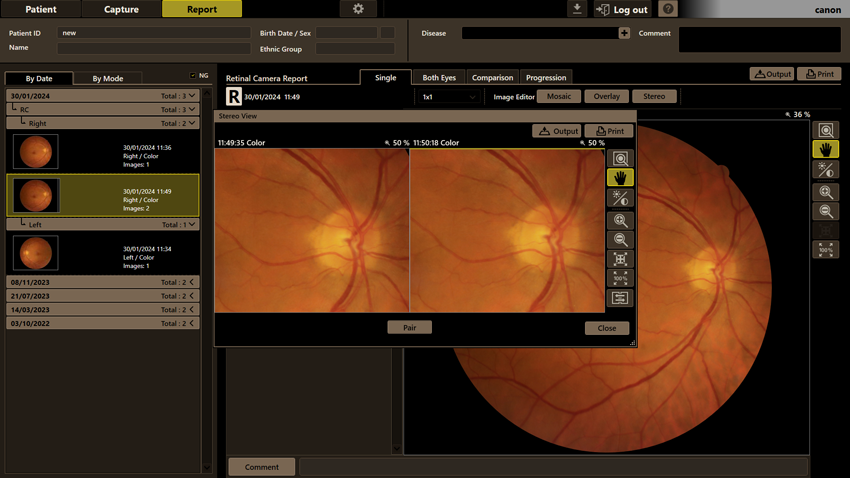Click the Overlay image editor button
Viewport: 850px width, 478px height.
[x=607, y=96]
